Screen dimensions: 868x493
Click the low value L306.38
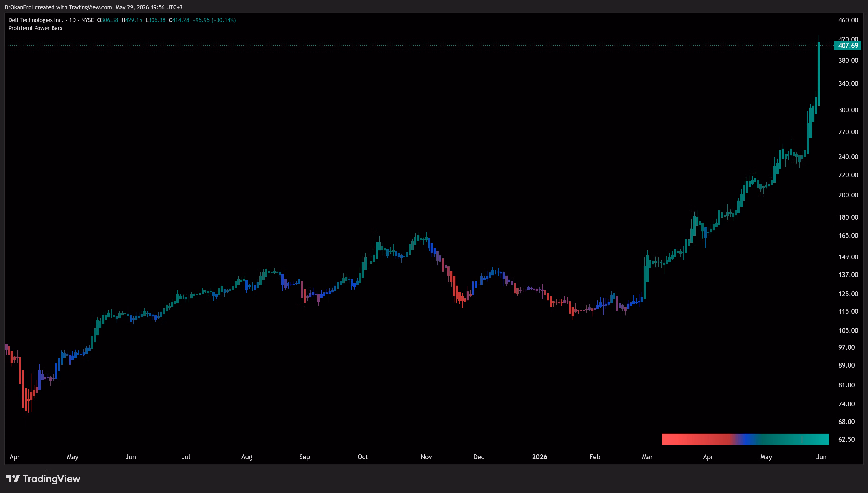pyautogui.click(x=156, y=20)
